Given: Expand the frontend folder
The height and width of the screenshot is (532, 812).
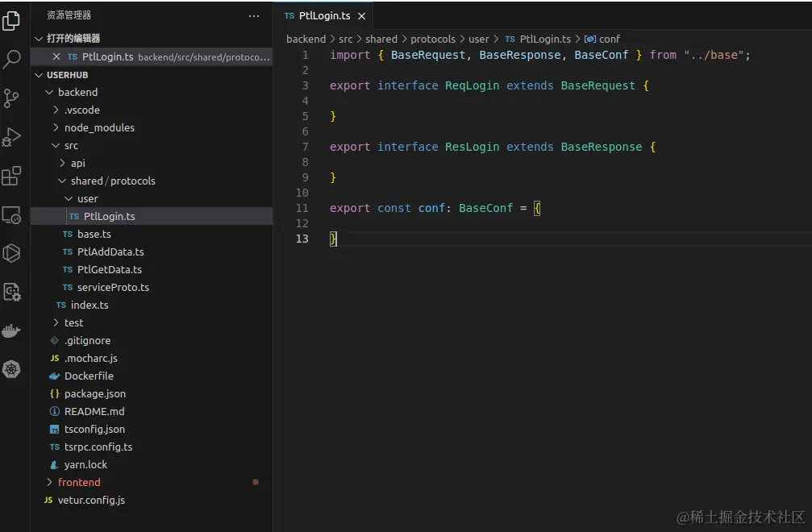Looking at the screenshot, I should [x=49, y=482].
